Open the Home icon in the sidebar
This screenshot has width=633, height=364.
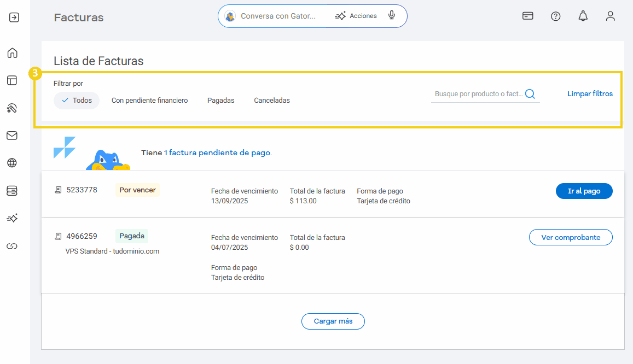pyautogui.click(x=12, y=53)
